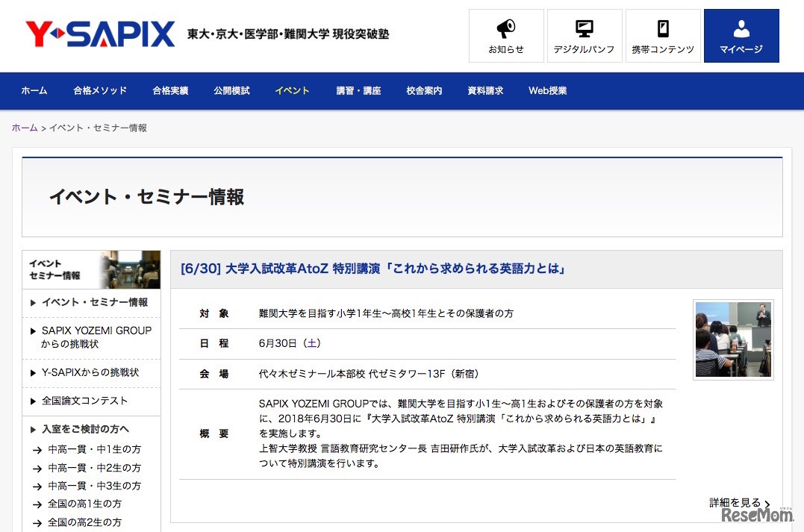This screenshot has width=804, height=532.
Task: Click the イベント・セミナー情報 sidebar banner
Action: coord(91,269)
